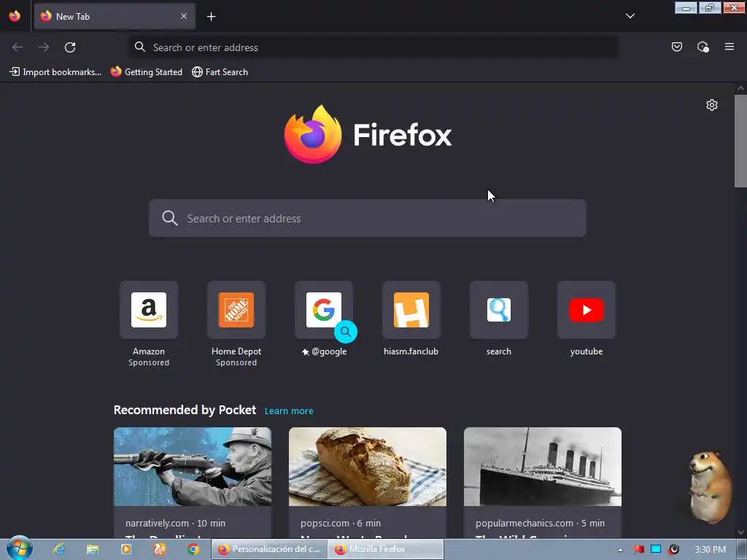Click the page vertical scrollbar thumb
This screenshot has height=560, width=747.
tap(740, 141)
